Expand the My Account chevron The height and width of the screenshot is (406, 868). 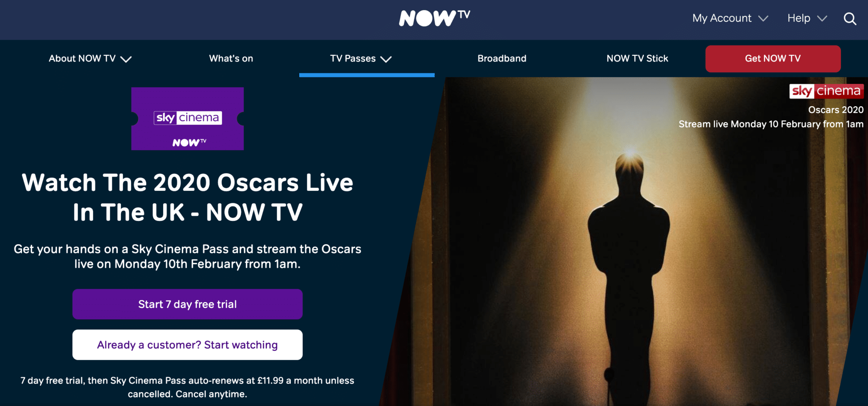click(763, 19)
